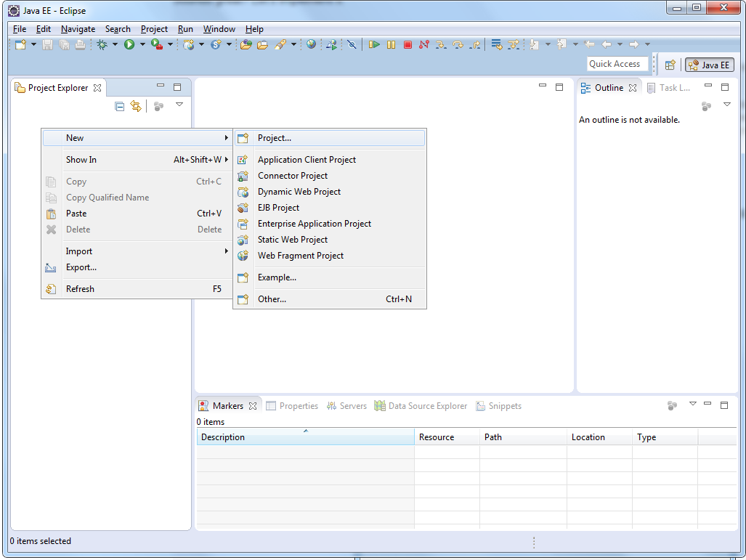Open the Search flashlight dropdown arrow
The image size is (746, 560).
tap(293, 45)
